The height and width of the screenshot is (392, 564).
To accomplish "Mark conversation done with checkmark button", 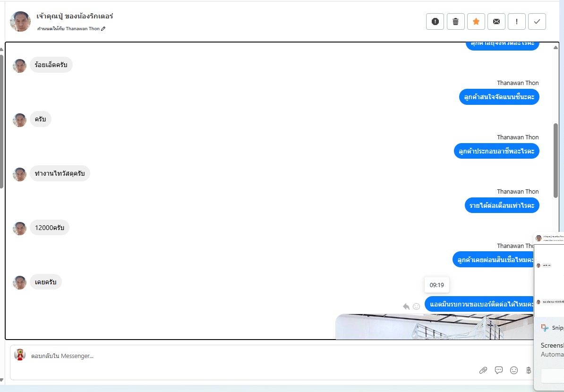I will click(537, 22).
